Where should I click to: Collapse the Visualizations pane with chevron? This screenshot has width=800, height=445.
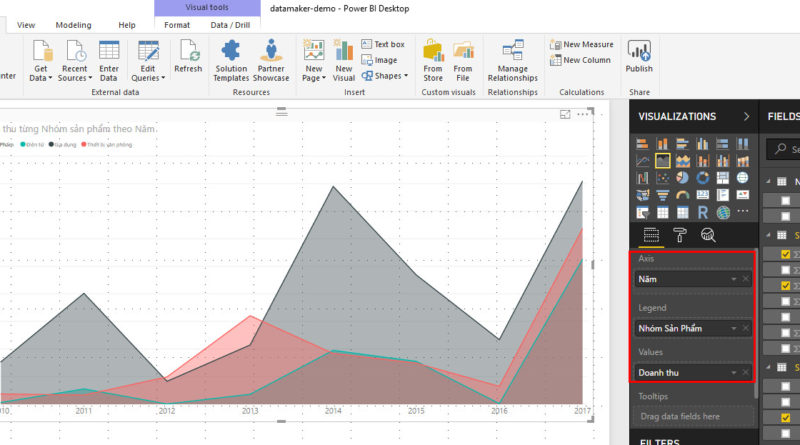click(x=746, y=117)
